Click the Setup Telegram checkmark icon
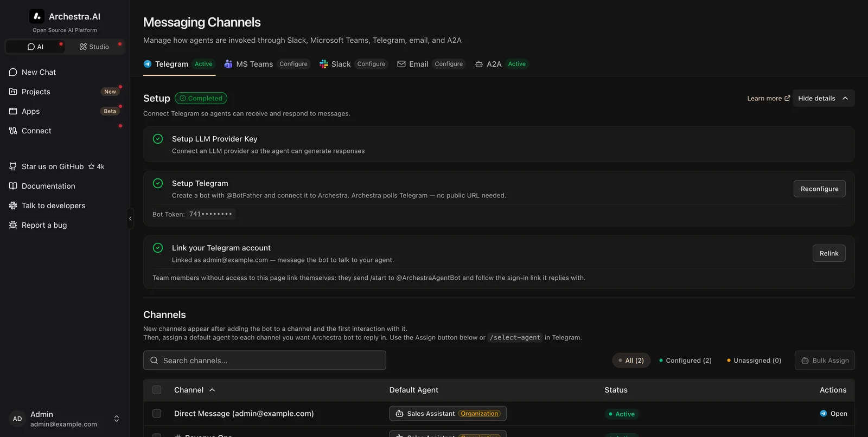Image resolution: width=868 pixels, height=437 pixels. tap(158, 183)
